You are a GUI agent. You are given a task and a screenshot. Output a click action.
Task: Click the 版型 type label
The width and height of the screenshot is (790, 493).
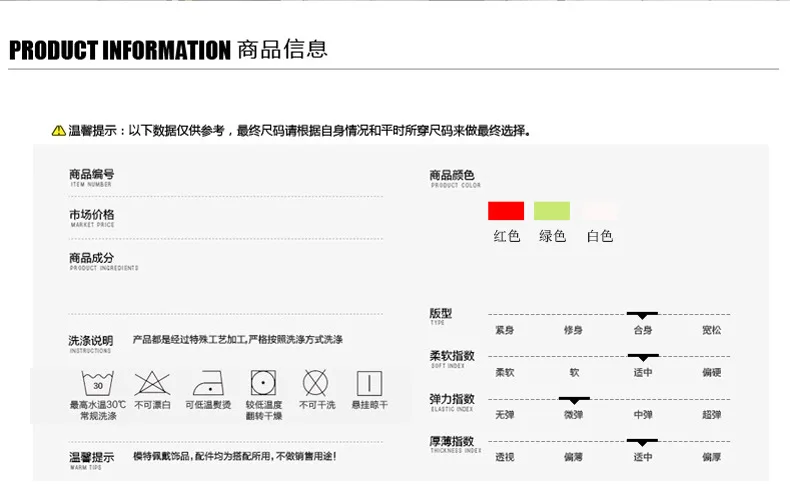[x=440, y=316]
